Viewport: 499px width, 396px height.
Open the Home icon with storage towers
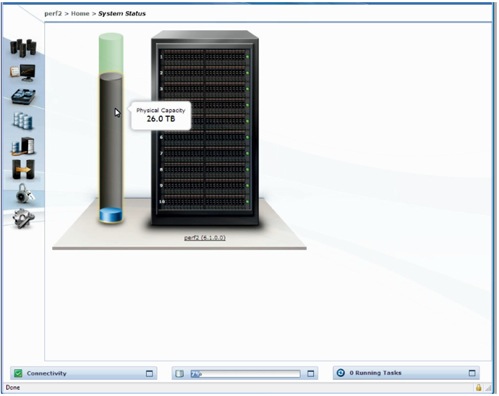point(23,47)
